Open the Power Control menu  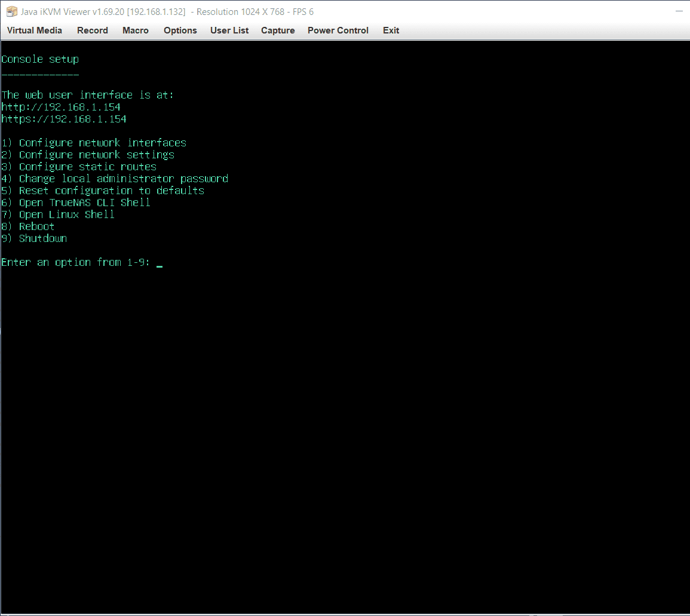coord(338,30)
